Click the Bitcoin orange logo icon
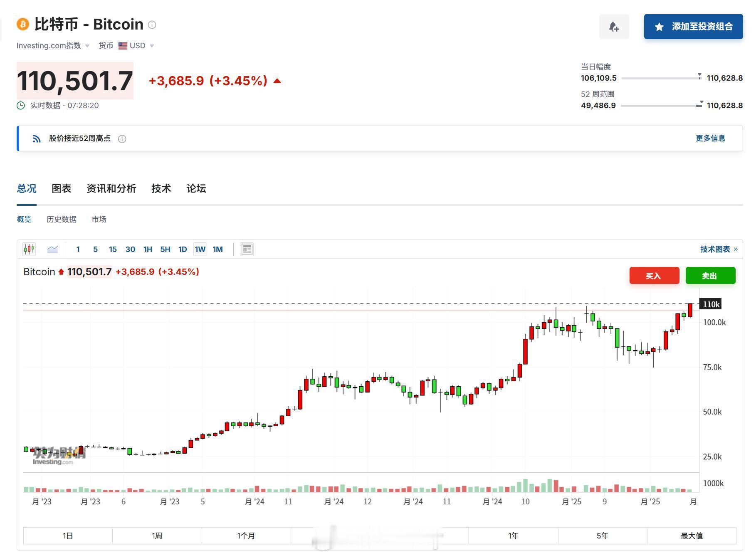The image size is (756, 558). coord(23,24)
